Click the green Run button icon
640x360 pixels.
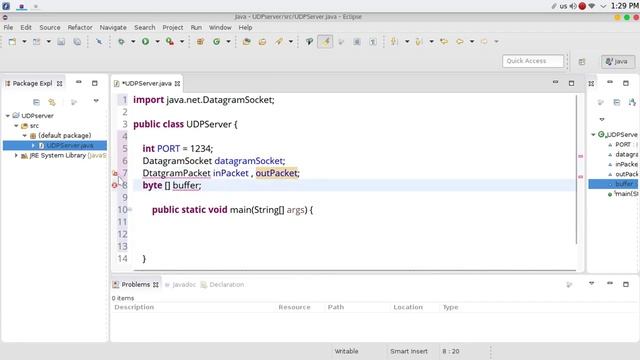pos(145,42)
